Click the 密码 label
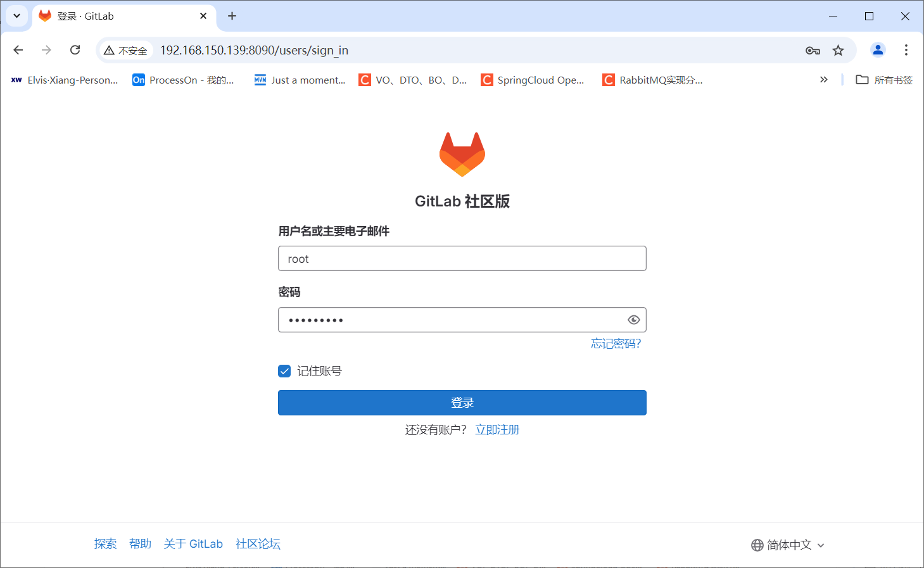924x568 pixels. point(289,292)
